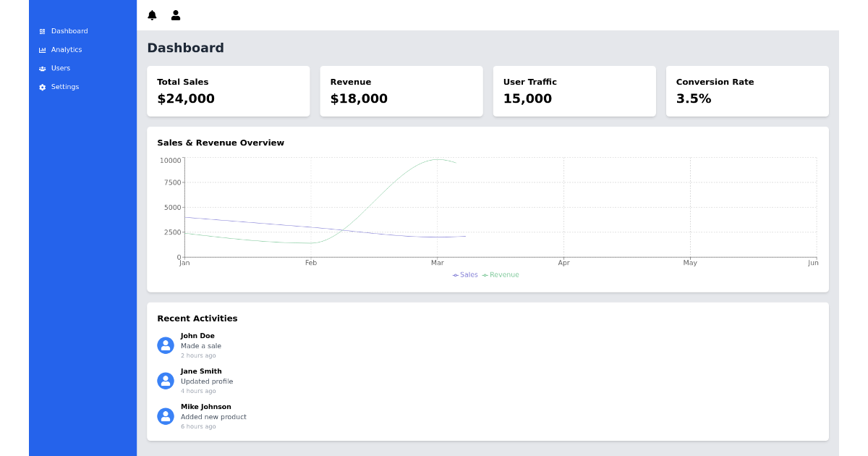Click the Mar label on chart axis
Image resolution: width=868 pixels, height=456 pixels.
[x=437, y=263]
